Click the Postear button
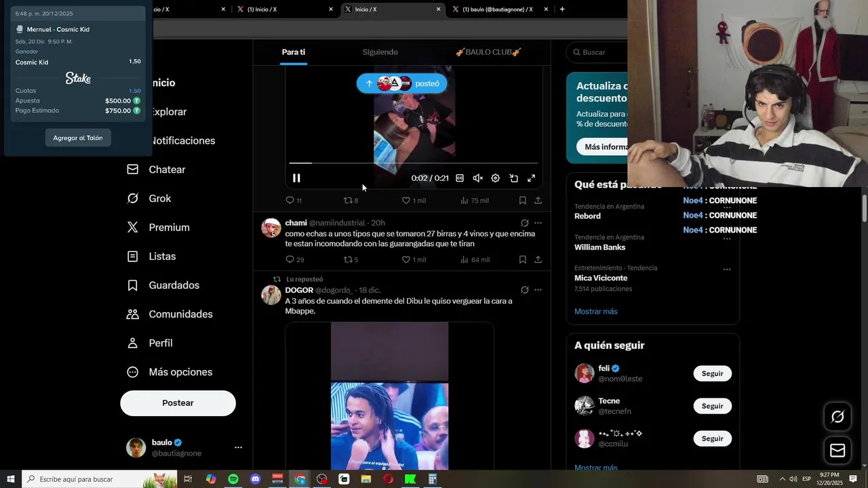868x488 pixels. (178, 403)
